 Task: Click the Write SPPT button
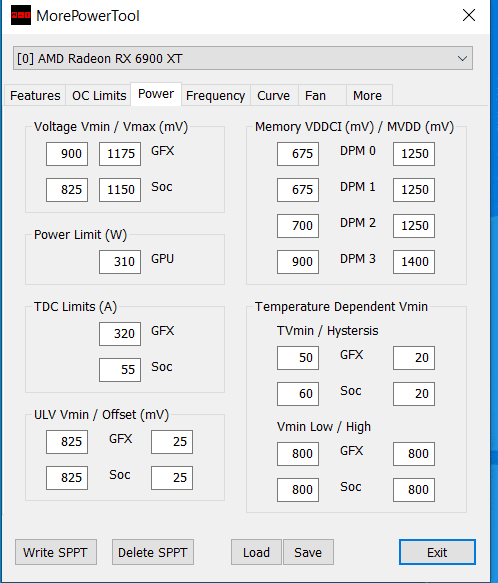click(56, 552)
